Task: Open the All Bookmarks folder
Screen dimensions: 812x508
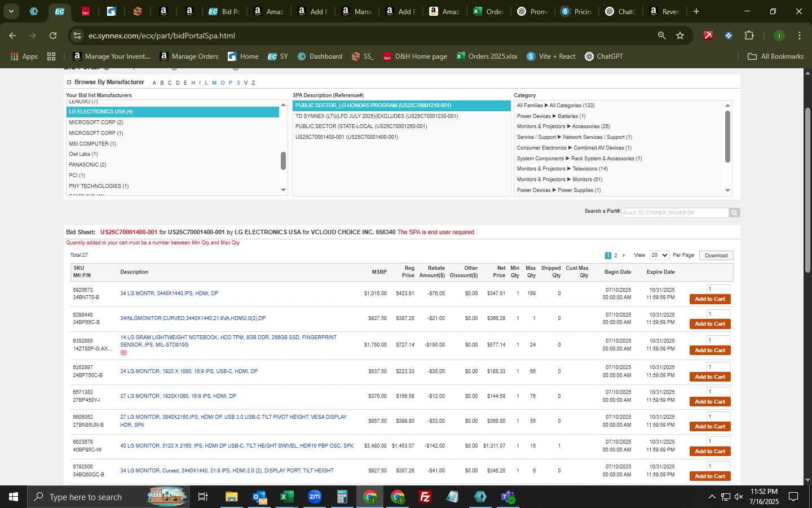Action: [775, 56]
